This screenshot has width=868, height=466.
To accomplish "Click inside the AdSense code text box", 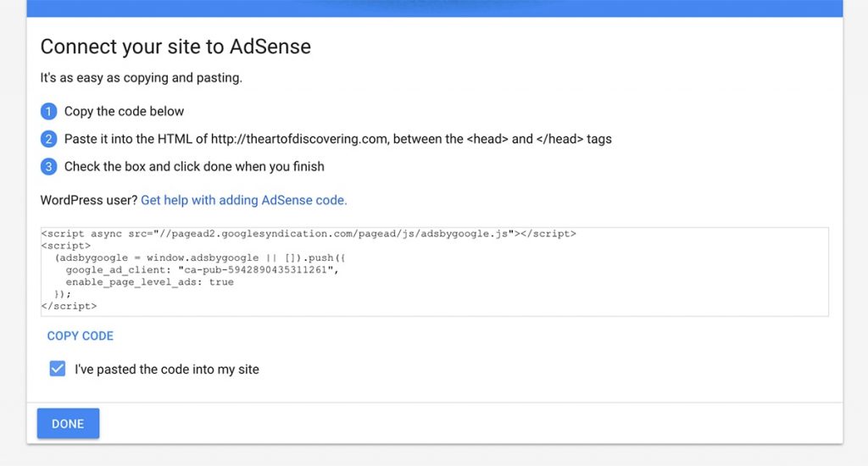I will [435, 272].
